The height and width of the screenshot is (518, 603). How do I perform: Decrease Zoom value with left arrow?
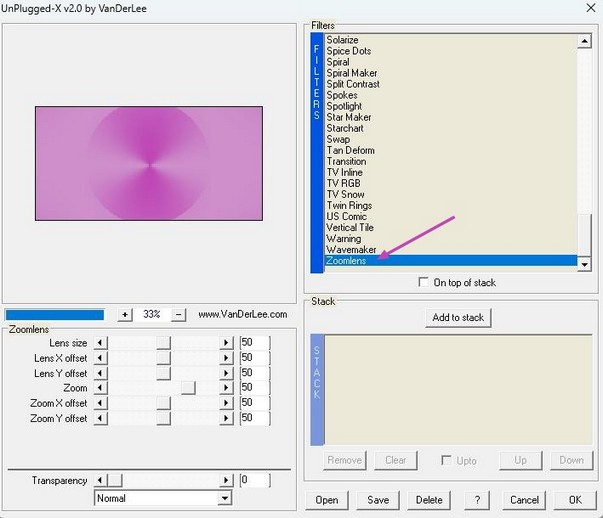(100, 388)
